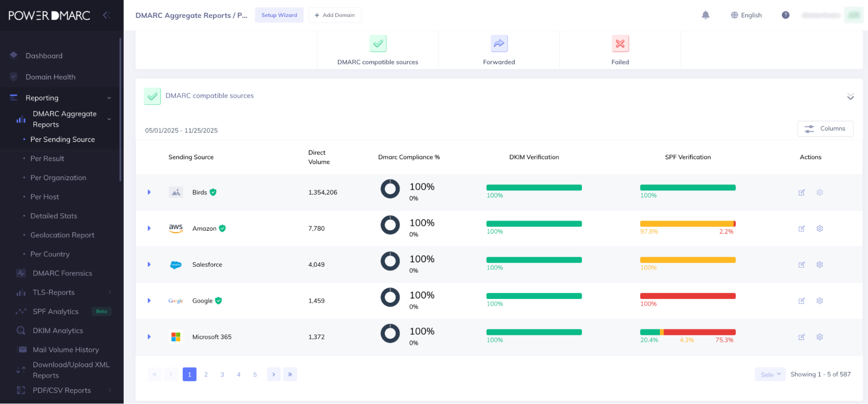Open the rows-per-page Select dropdown
The width and height of the screenshot is (868, 404).
point(770,374)
